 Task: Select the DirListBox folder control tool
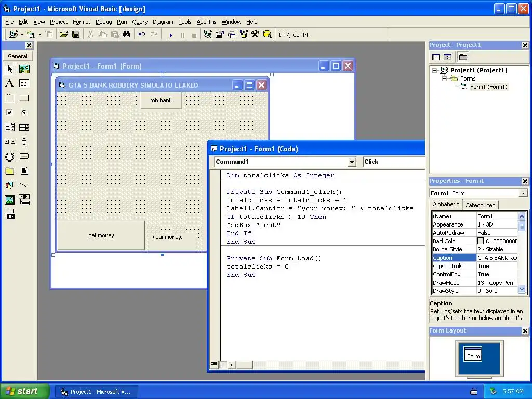coord(10,170)
